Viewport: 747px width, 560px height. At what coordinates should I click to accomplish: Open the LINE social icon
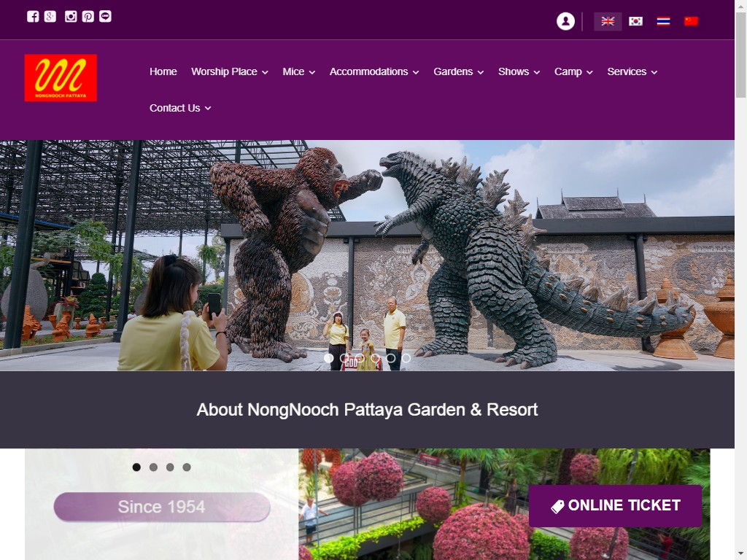(105, 16)
